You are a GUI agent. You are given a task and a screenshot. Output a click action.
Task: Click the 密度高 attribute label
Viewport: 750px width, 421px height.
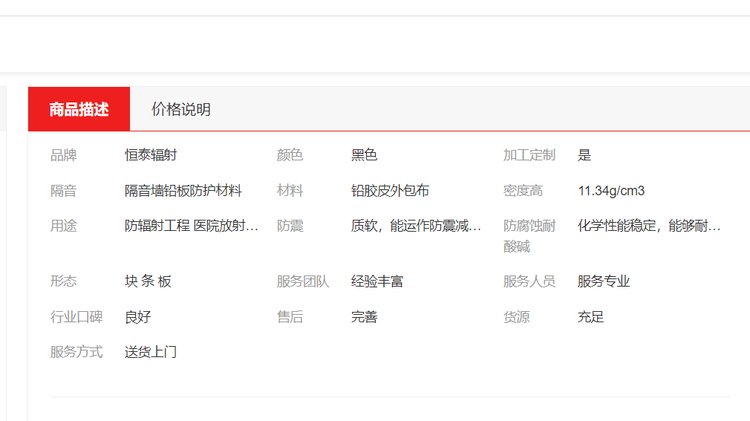point(522,190)
